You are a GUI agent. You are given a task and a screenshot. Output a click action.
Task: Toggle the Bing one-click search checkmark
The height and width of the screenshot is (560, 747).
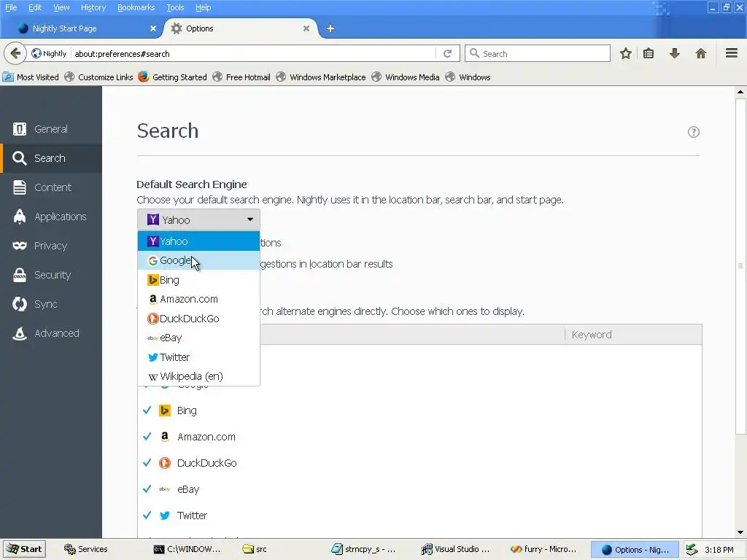coord(147,411)
